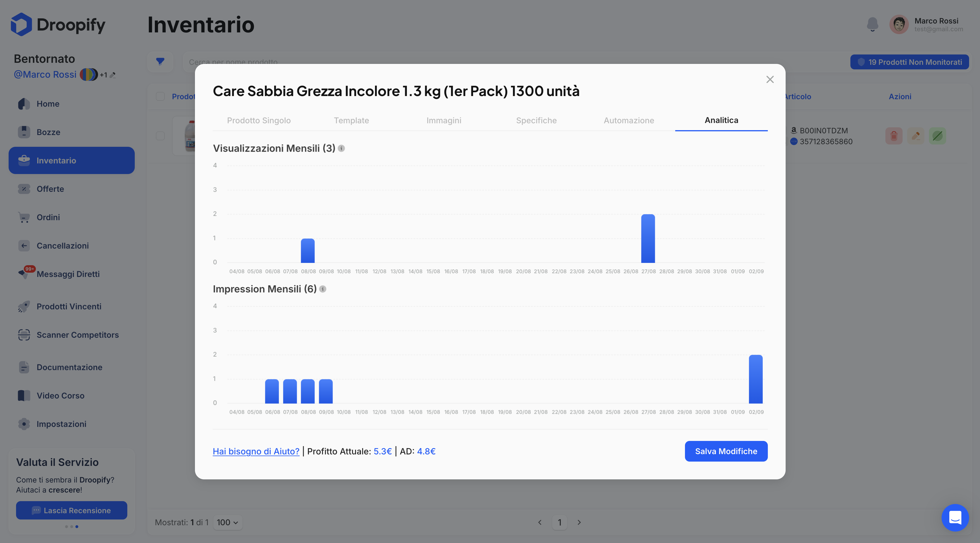Click the green action icon in Azioni
The width and height of the screenshot is (980, 543).
937,136
